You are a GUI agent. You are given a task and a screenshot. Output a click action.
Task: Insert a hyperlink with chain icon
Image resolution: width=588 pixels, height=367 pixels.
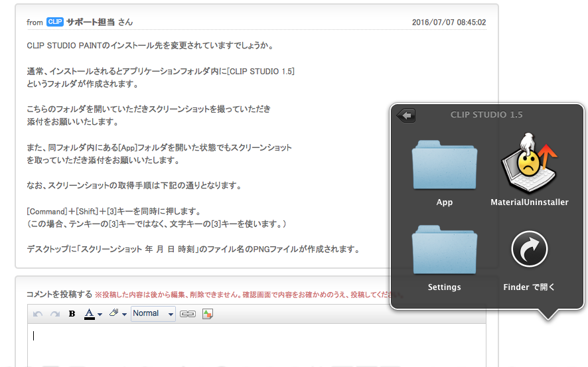click(x=188, y=314)
